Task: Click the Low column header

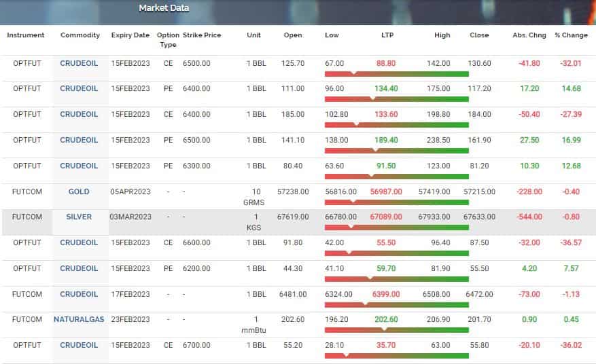Action: click(x=332, y=35)
